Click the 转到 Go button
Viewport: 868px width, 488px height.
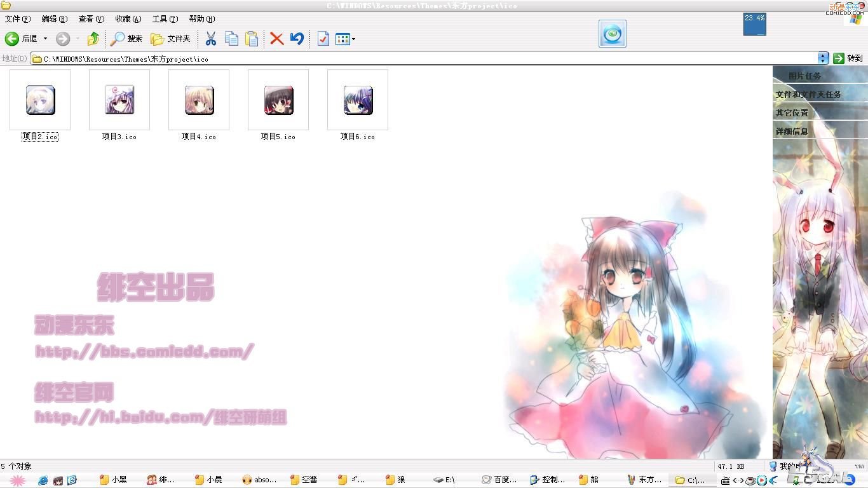point(848,58)
